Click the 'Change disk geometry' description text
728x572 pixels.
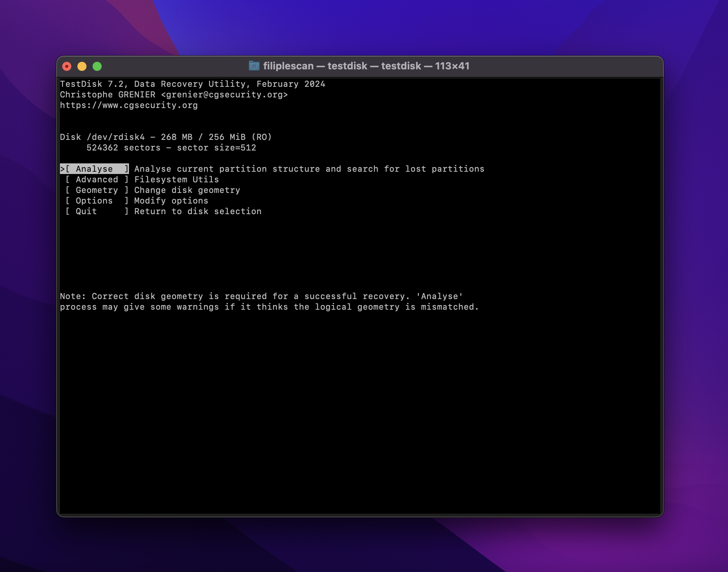pos(187,190)
